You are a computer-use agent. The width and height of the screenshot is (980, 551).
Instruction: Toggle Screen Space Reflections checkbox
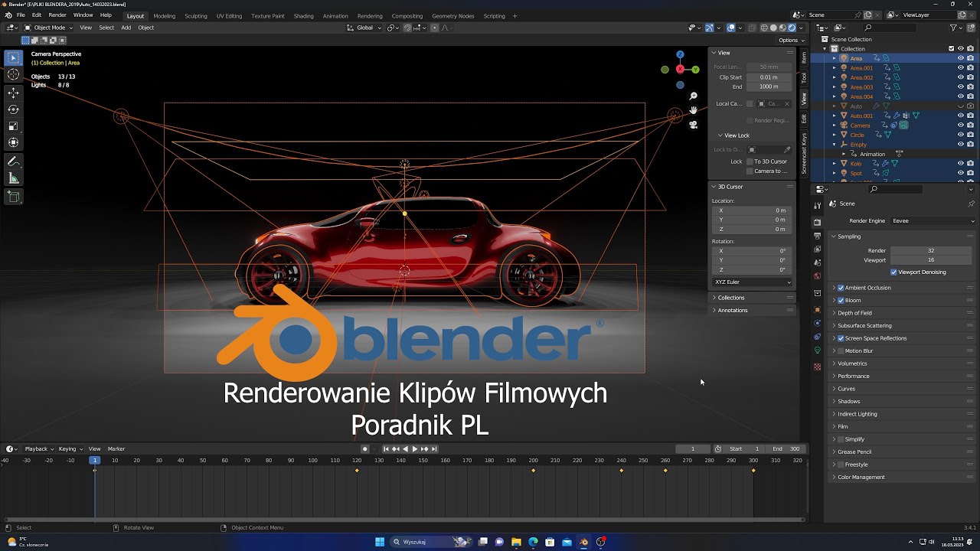[x=841, y=338]
